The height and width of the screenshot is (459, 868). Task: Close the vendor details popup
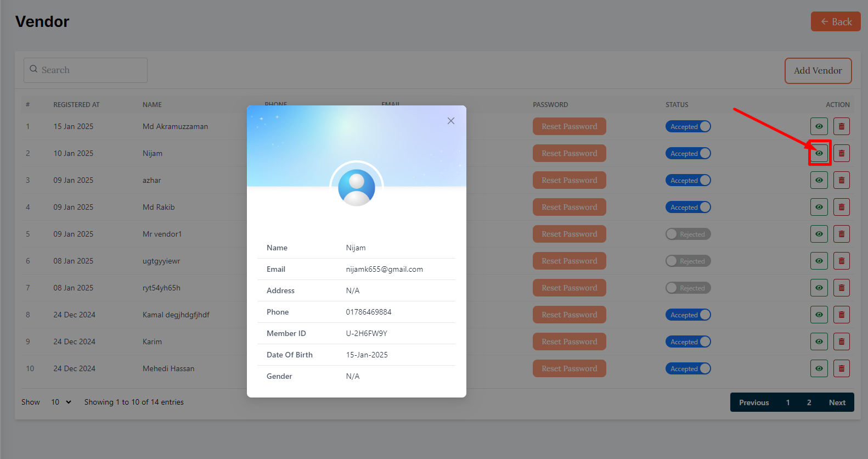tap(451, 121)
